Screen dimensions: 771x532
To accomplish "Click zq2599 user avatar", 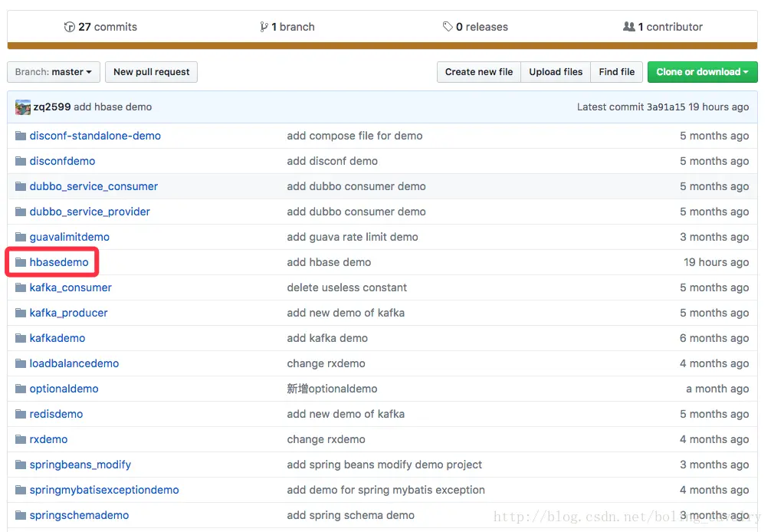I will click(x=23, y=107).
